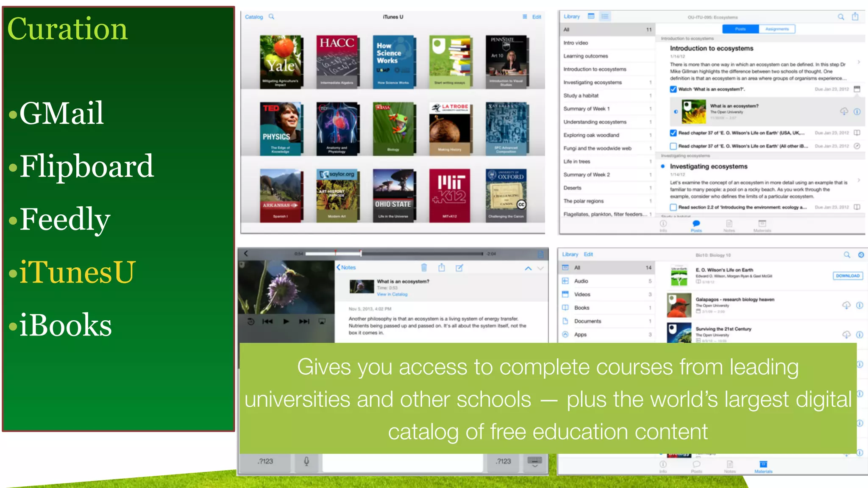Open MIT+K12 course cover
The image size is (868, 488).
(x=450, y=195)
